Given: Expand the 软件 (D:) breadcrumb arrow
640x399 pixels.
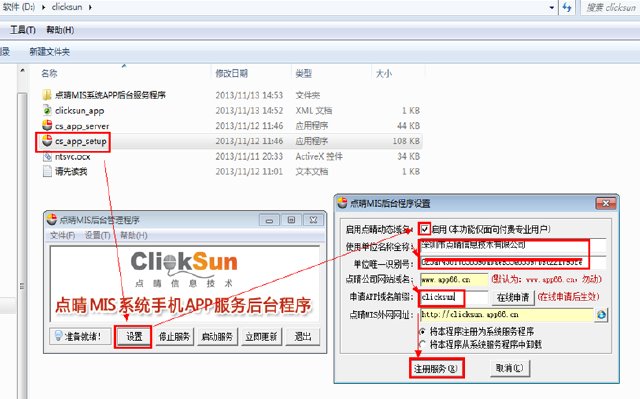Looking at the screenshot, I should click(x=43, y=7).
